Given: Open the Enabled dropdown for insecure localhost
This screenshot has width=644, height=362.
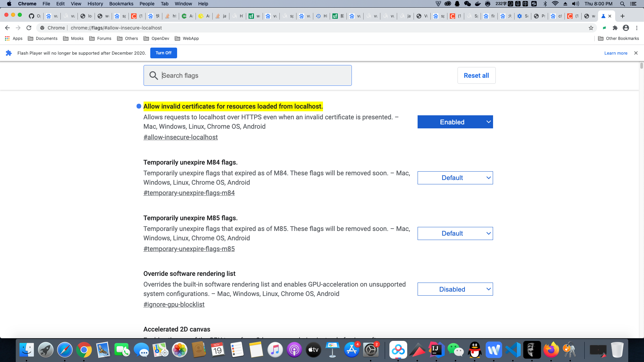Looking at the screenshot, I should [x=455, y=122].
